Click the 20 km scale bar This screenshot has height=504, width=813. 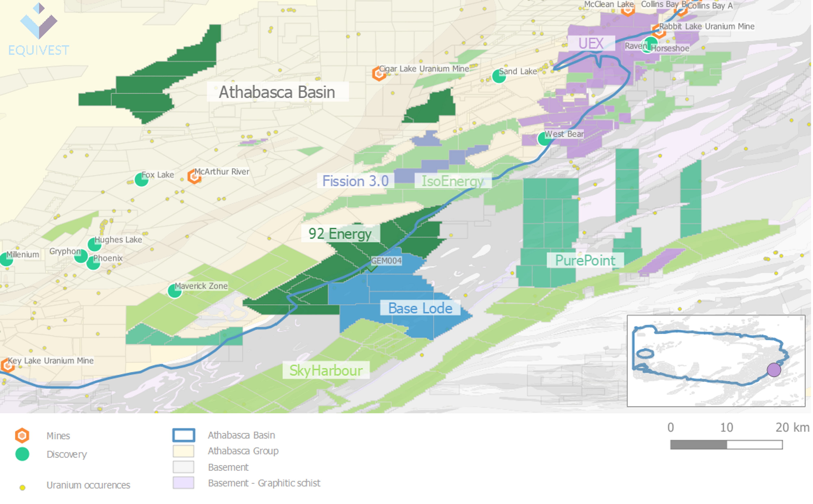click(x=726, y=444)
